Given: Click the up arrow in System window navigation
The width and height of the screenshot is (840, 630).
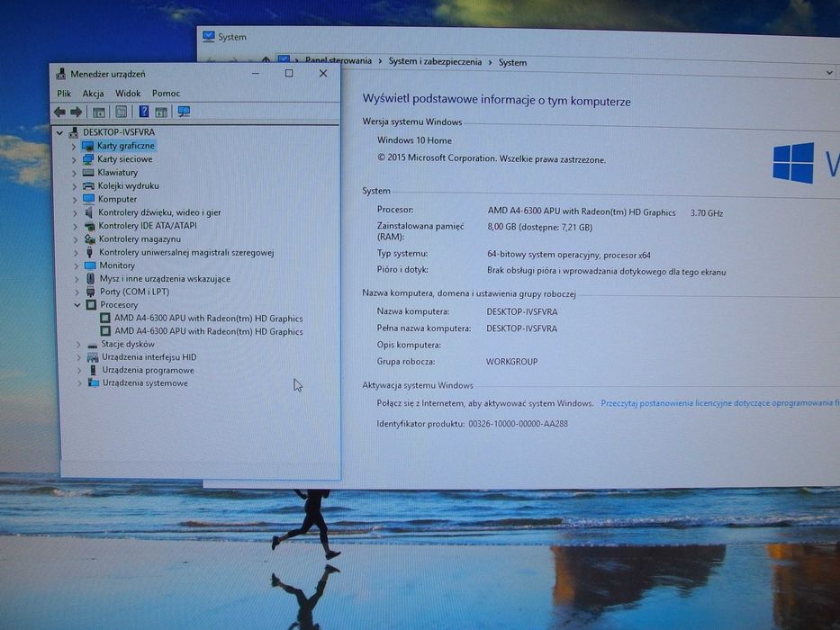Looking at the screenshot, I should tap(266, 60).
